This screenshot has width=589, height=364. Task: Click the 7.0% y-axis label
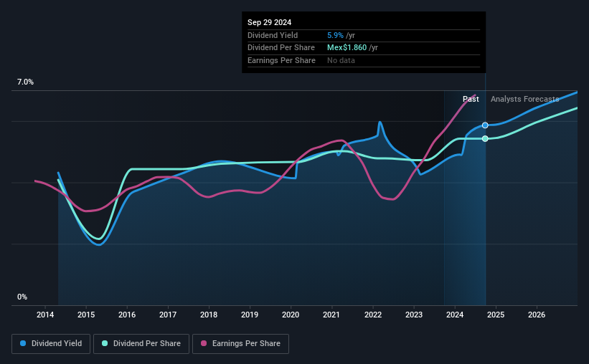pos(25,82)
